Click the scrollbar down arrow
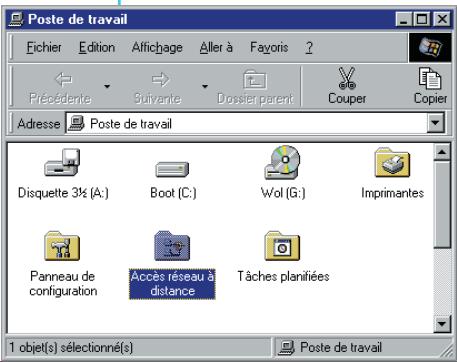 [442, 323]
